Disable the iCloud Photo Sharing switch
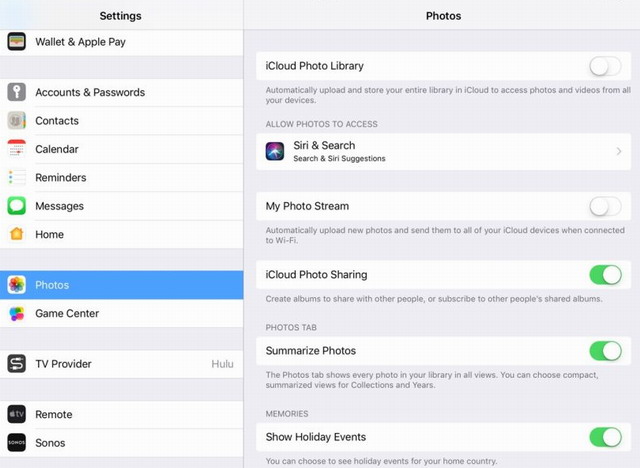 (605, 275)
